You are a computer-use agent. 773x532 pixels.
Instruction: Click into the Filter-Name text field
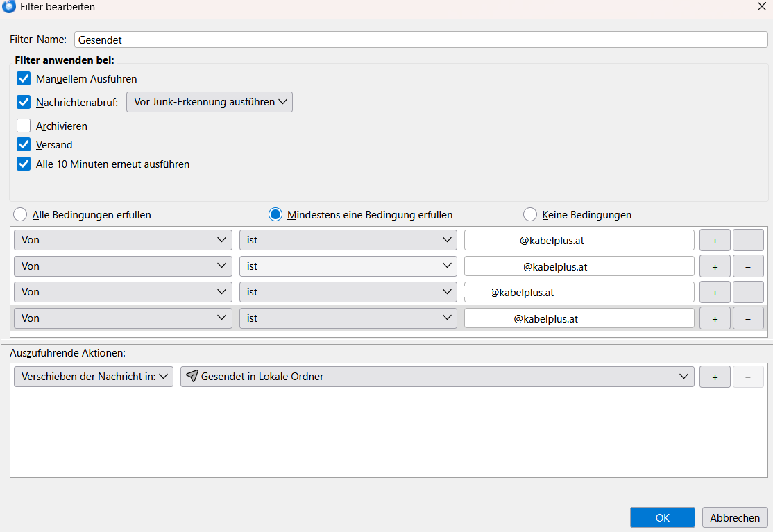(421, 40)
